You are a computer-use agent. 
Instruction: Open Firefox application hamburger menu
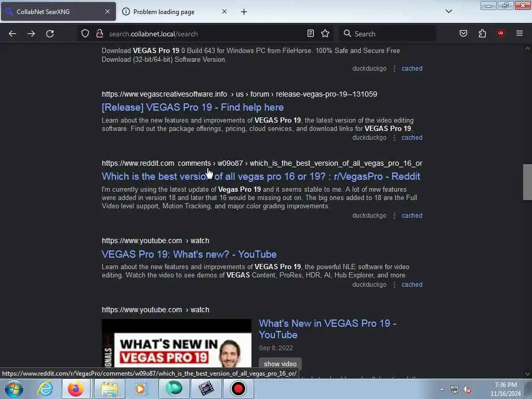520,33
